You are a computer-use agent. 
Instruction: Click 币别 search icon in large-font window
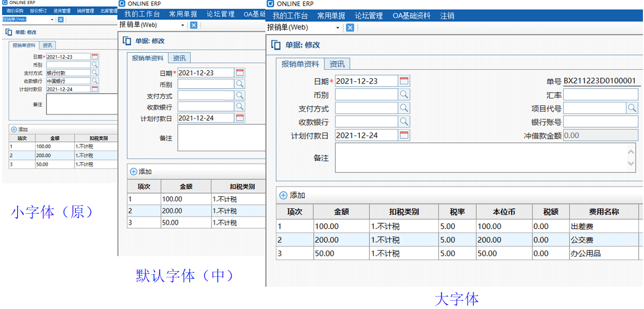pyautogui.click(x=404, y=94)
